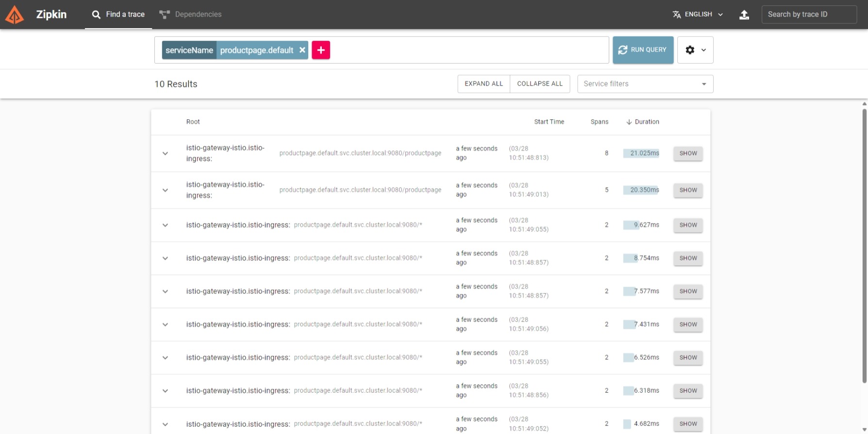The height and width of the screenshot is (434, 868).
Task: Click the Root column header
Action: pos(193,122)
